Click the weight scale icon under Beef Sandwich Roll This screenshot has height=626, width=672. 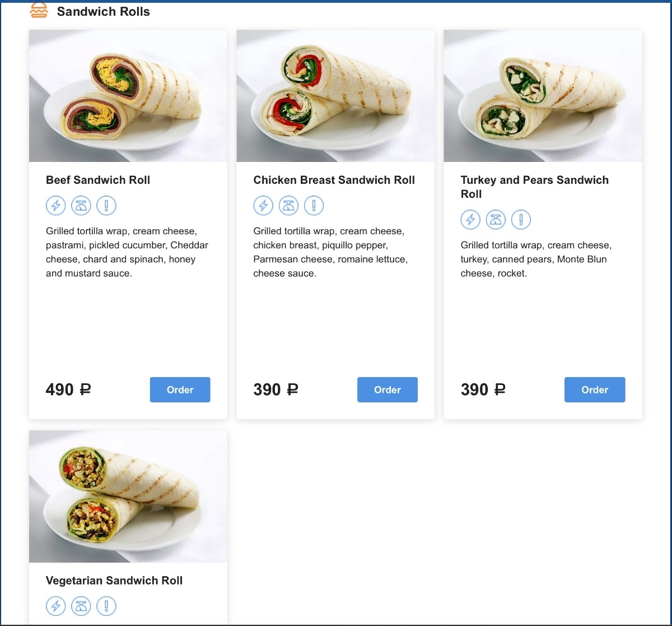(81, 206)
